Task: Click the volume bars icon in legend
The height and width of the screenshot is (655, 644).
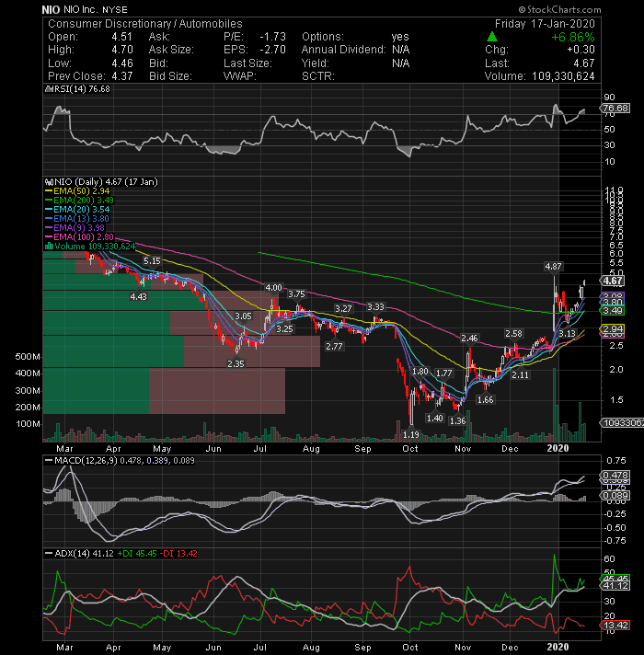Action: tap(49, 246)
